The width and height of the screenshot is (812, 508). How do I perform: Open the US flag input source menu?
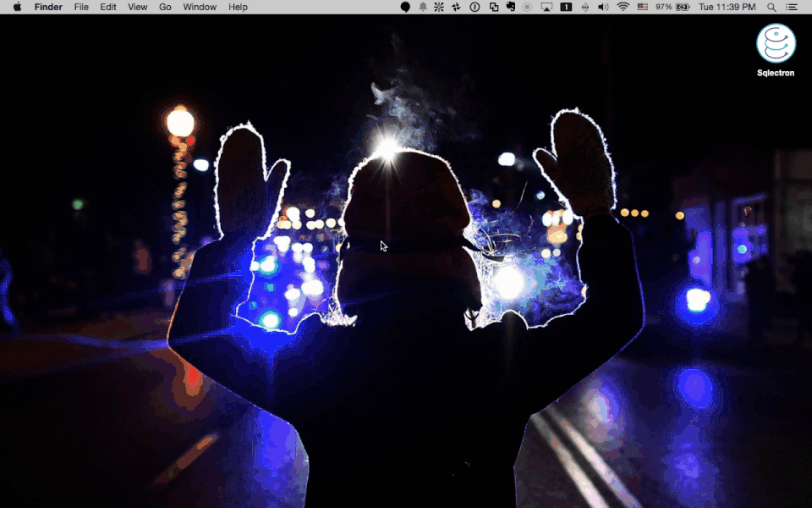tap(642, 7)
